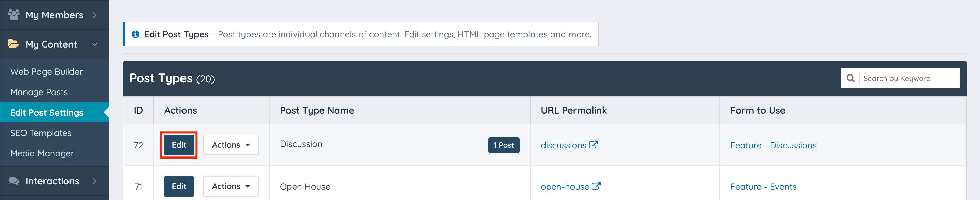Image resolution: width=980 pixels, height=200 pixels.
Task: Collapse the My Content menu chevron
Action: [94, 44]
